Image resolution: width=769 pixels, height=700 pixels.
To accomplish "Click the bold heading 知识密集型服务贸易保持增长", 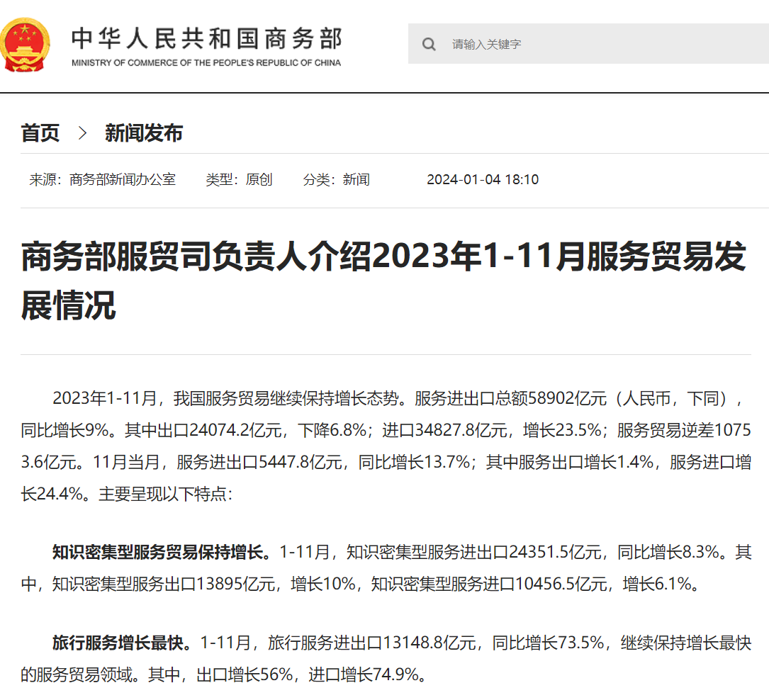I will (161, 552).
